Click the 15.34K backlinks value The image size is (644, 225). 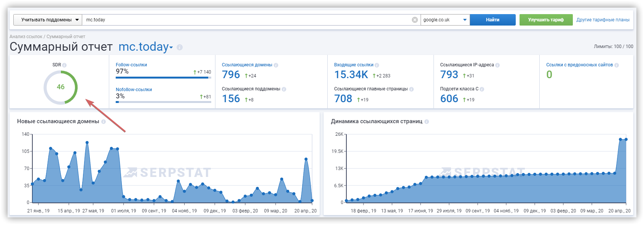351,75
